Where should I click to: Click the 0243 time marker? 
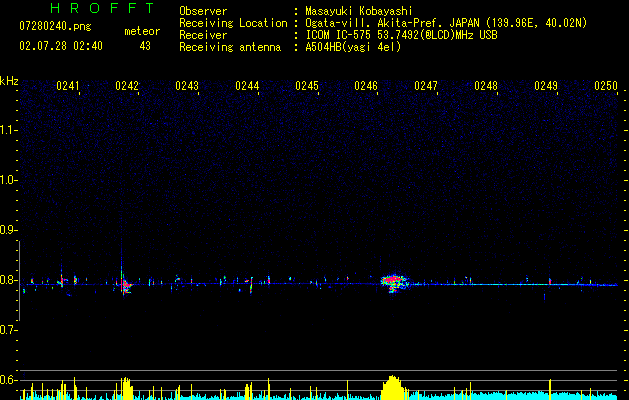(x=187, y=86)
